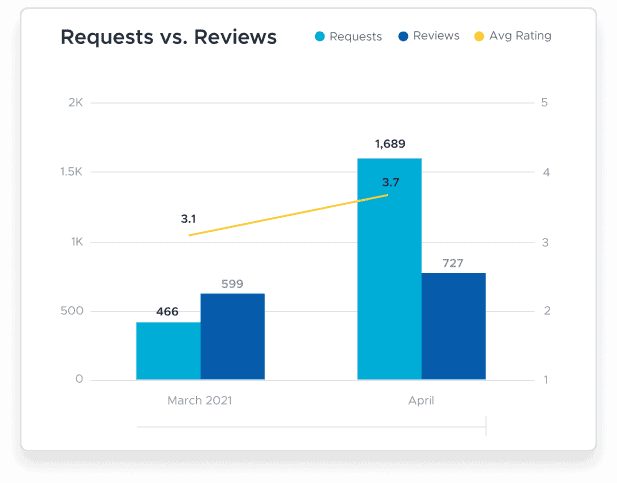Click the April axis label
The width and height of the screenshot is (617, 483).
click(421, 400)
